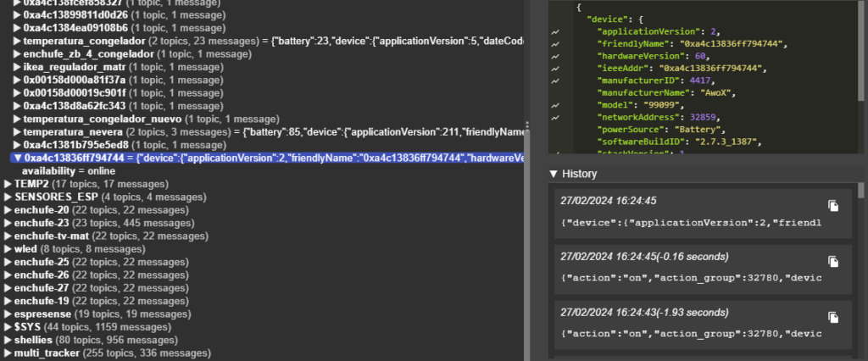The width and height of the screenshot is (868, 361).
Task: Add applicationVersion value to chart panel
Action: click(555, 31)
